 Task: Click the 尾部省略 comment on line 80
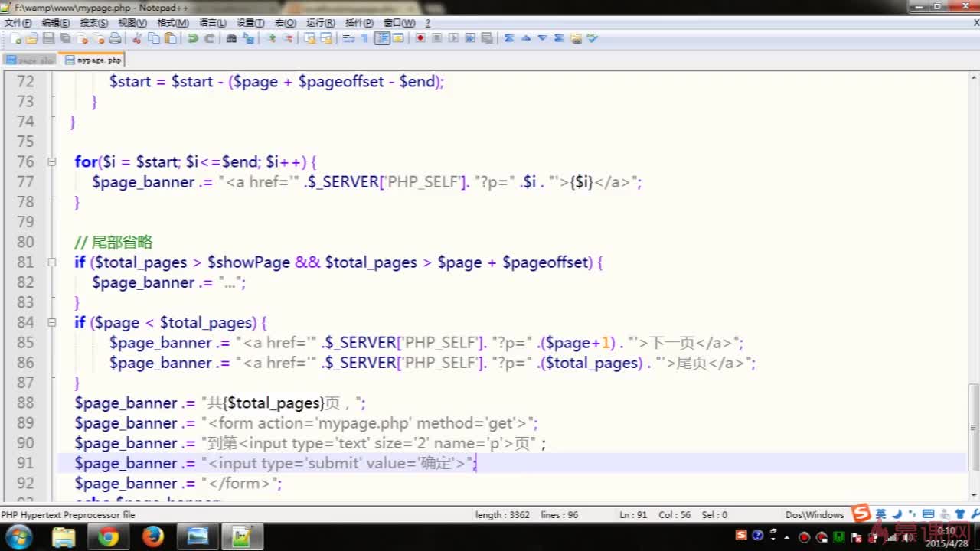(113, 242)
